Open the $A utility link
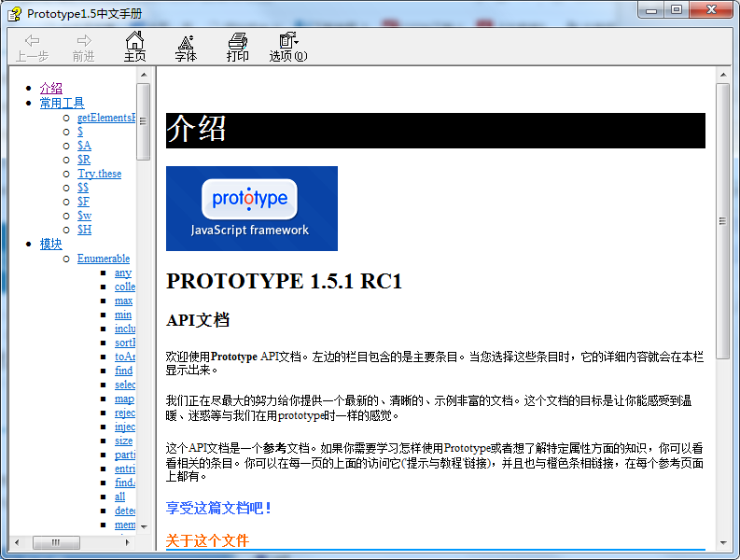This screenshot has height=560, width=740. pos(84,146)
